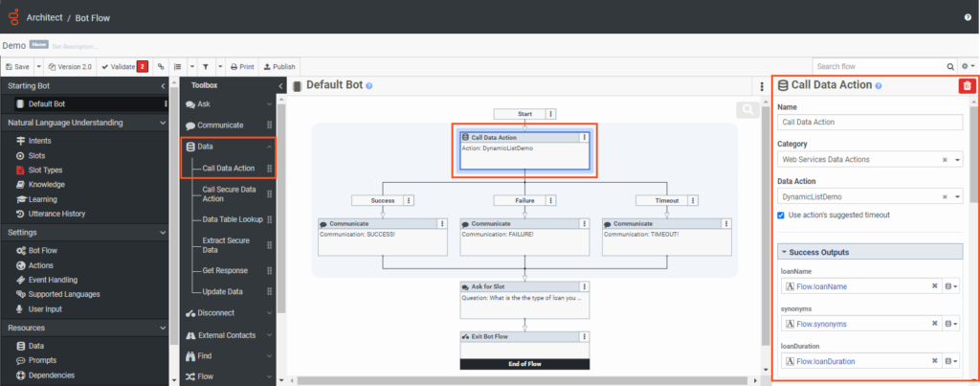Collapse the Settings section

click(163, 232)
